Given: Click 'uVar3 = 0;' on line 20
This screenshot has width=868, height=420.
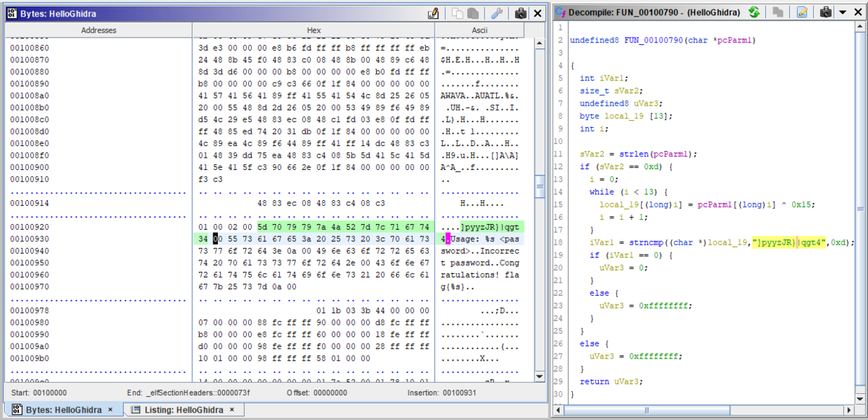Looking at the screenshot, I should coord(624,267).
